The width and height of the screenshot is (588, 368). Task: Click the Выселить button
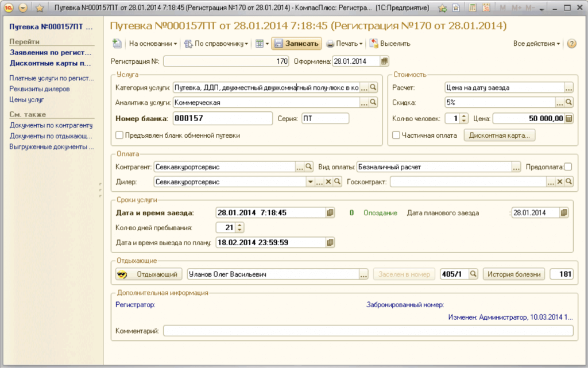(390, 44)
